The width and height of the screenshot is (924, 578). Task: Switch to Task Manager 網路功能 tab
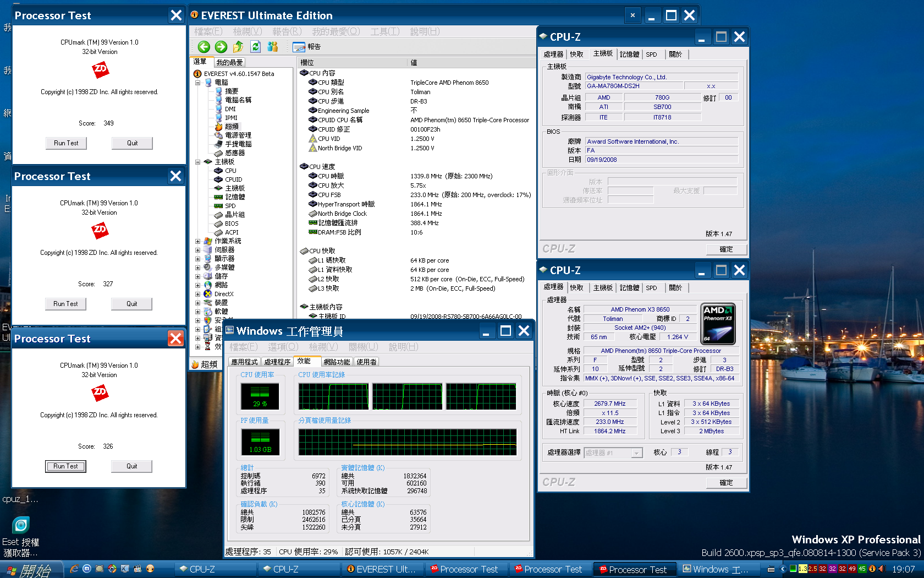click(x=337, y=362)
